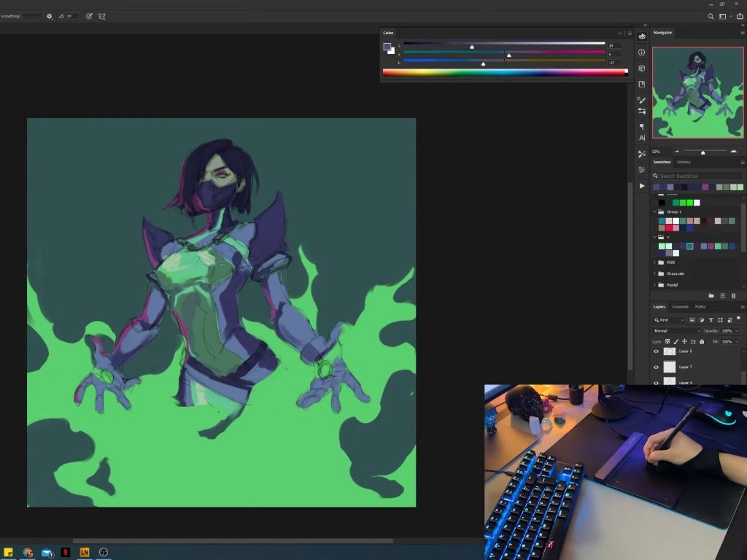Toggle the lock all layer icon
The width and height of the screenshot is (747, 560).
point(702,341)
